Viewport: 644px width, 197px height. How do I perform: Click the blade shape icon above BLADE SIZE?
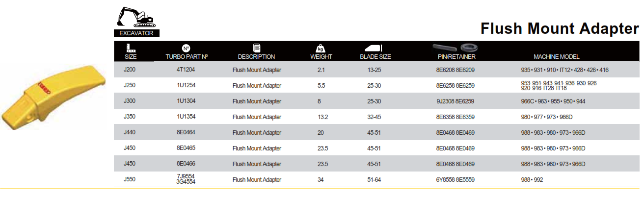373,48
